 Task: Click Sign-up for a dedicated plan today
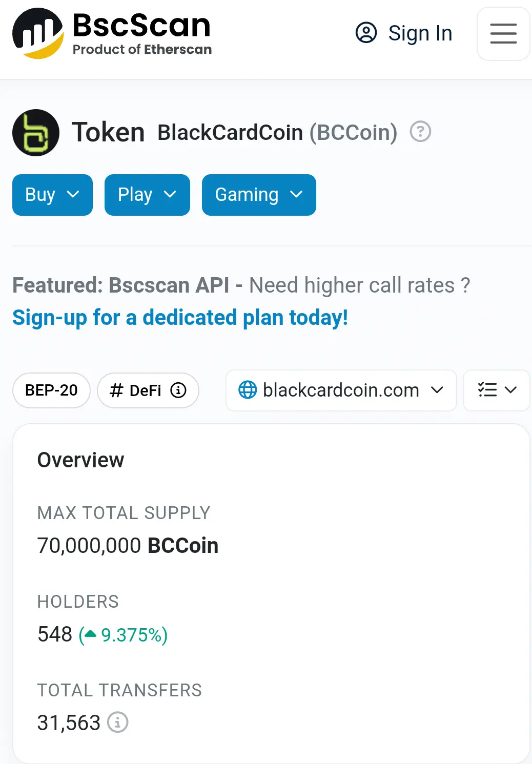tap(180, 318)
